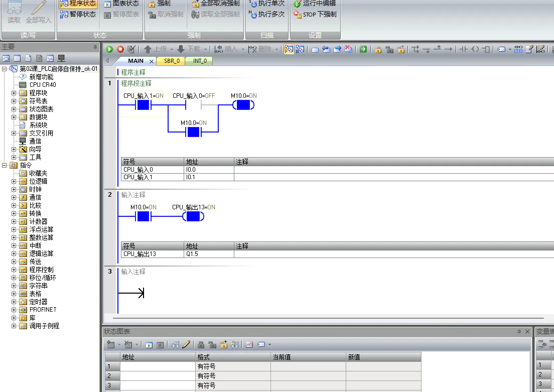Click the 程序段注释 network comment text
The width and height of the screenshot is (554, 392).
[136, 83]
